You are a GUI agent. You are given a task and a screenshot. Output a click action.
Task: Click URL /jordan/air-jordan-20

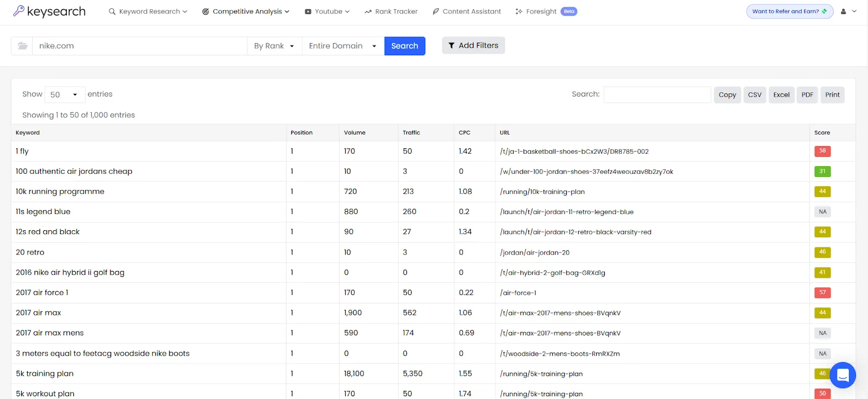[535, 252]
